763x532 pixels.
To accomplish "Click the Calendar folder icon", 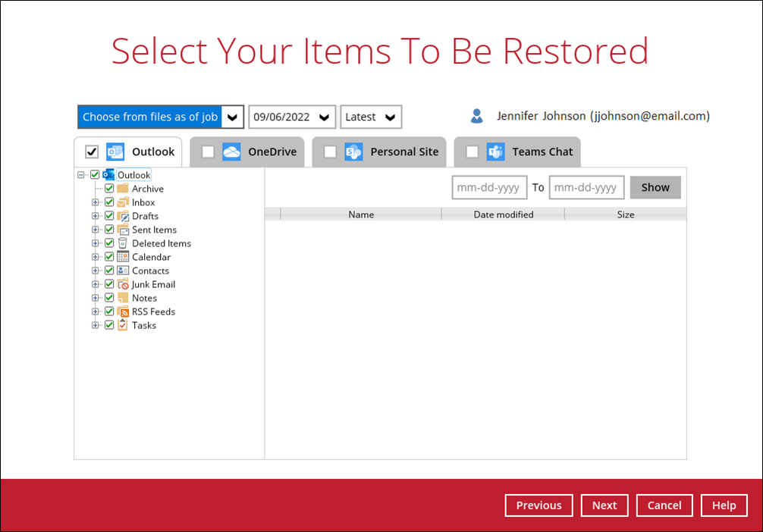I will [x=122, y=257].
